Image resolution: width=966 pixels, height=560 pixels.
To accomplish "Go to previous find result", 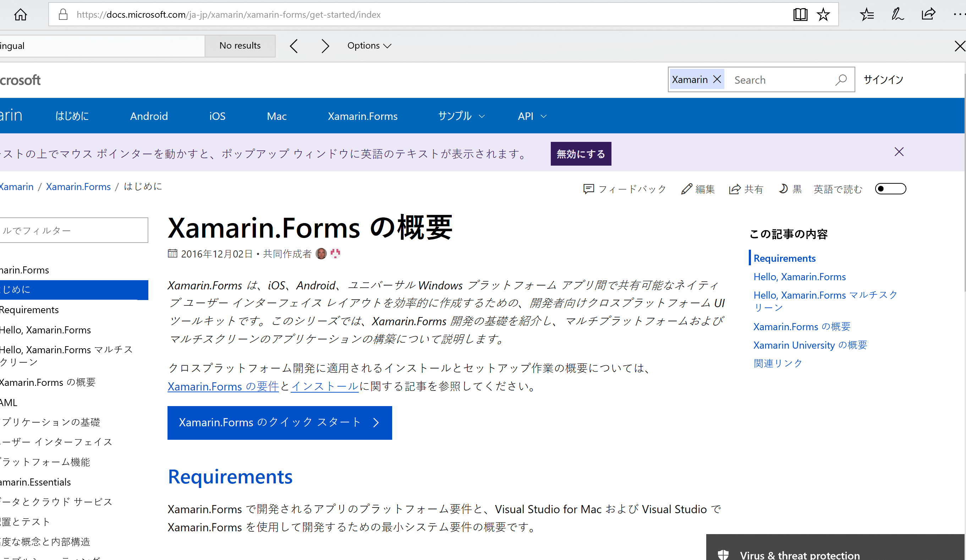I will pos(294,46).
